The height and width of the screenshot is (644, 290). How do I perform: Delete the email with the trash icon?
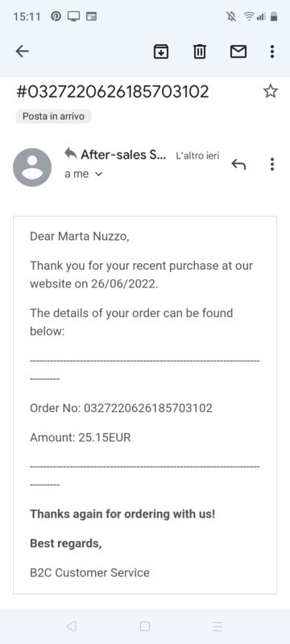(200, 52)
